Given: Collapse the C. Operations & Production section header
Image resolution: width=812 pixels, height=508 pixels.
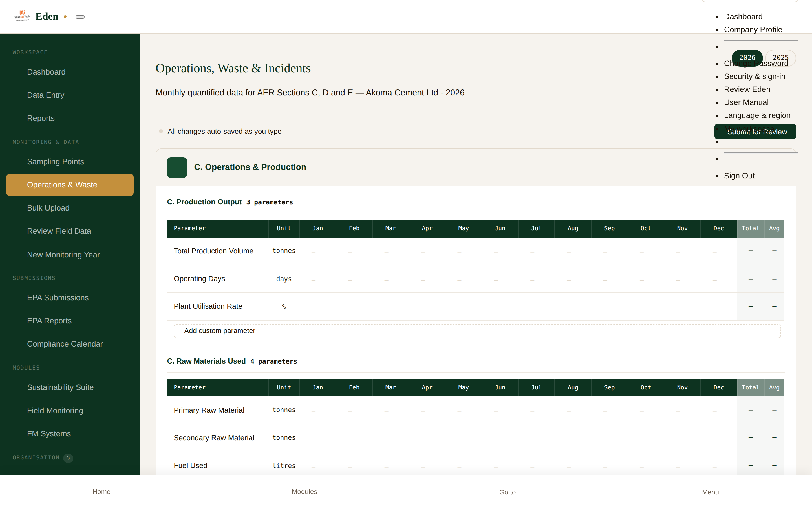Looking at the screenshot, I should [475, 167].
